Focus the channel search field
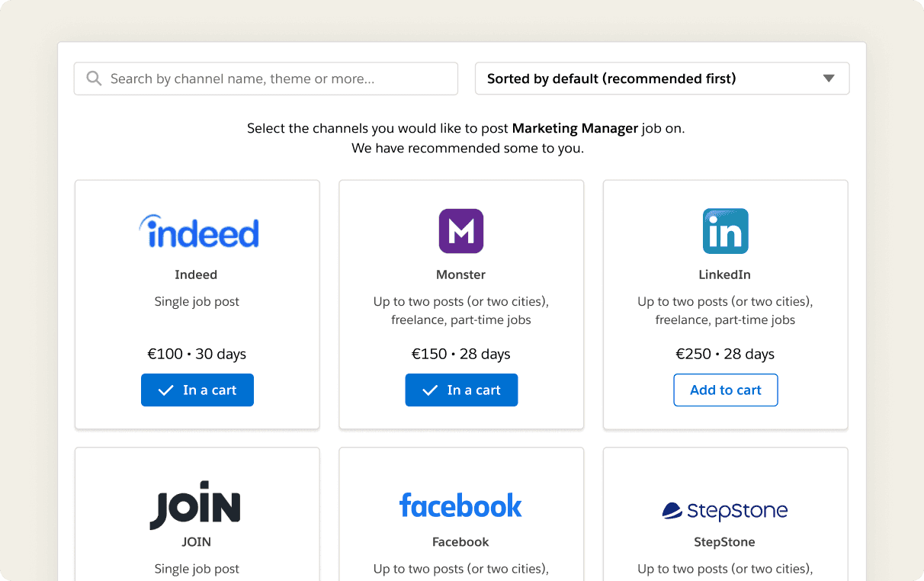This screenshot has height=581, width=924. (266, 79)
